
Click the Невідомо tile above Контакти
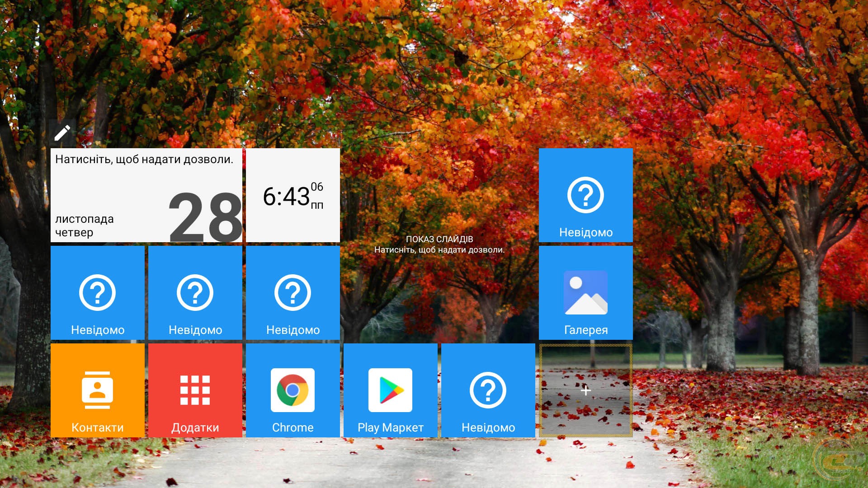coord(97,292)
